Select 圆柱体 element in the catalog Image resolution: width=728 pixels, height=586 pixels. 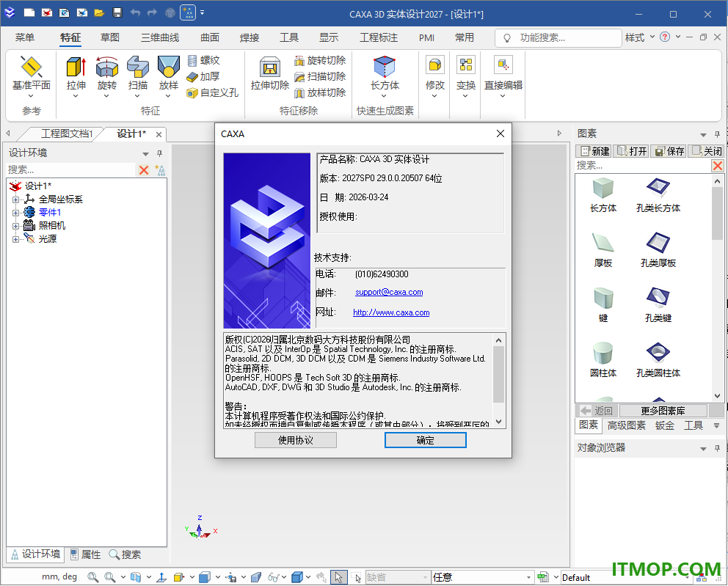pyautogui.click(x=603, y=359)
